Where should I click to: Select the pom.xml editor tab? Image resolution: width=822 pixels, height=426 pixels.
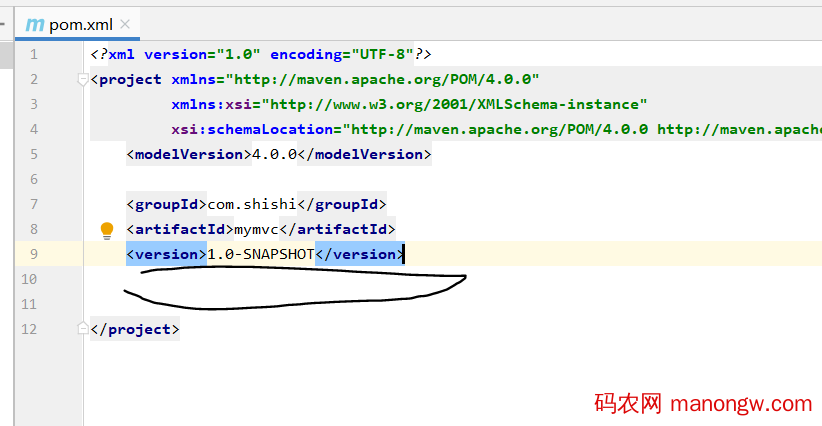(78, 25)
